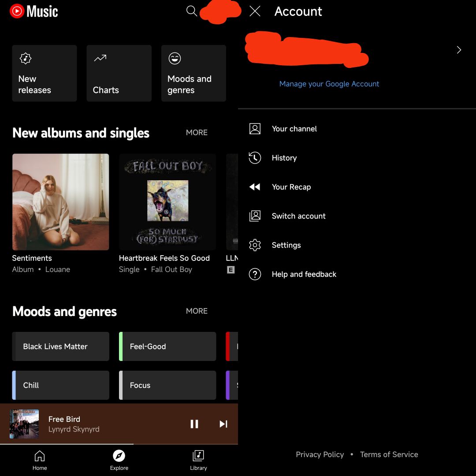Open Manage your Google Account link
Image resolution: width=476 pixels, height=476 pixels.
tap(329, 84)
